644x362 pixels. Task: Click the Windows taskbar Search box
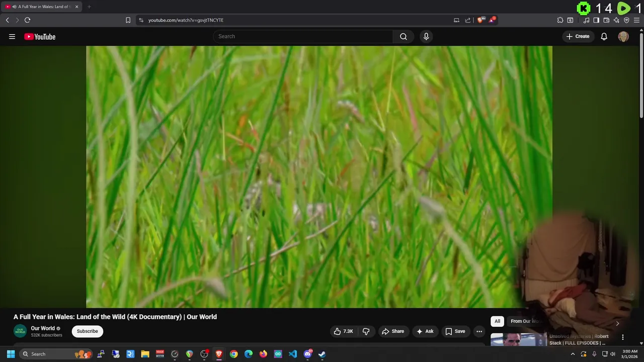pyautogui.click(x=55, y=354)
